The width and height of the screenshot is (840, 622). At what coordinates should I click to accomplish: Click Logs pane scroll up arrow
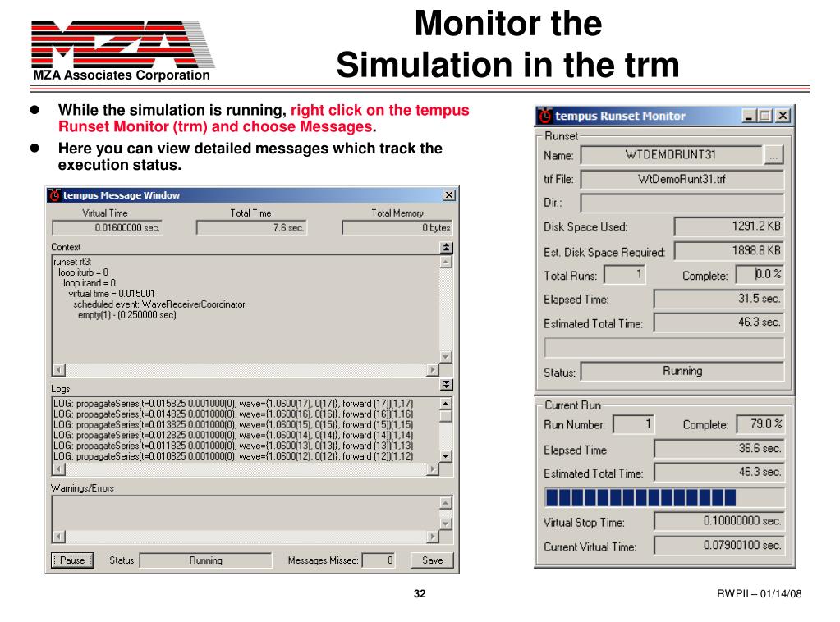point(446,405)
